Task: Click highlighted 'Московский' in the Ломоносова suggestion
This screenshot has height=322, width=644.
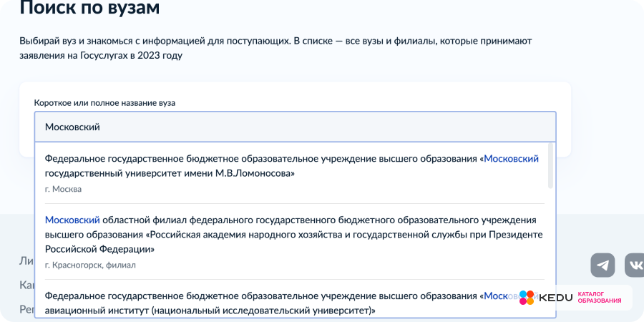Action: click(511, 159)
